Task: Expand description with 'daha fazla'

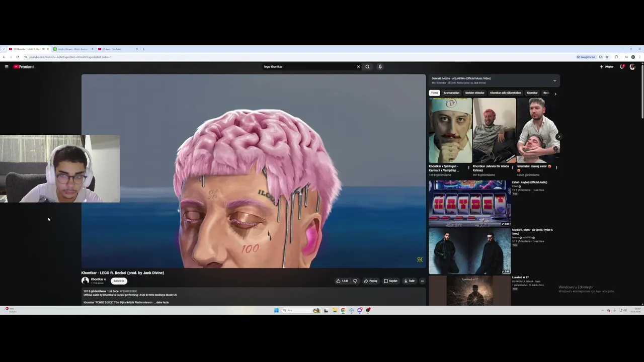Action: (162, 302)
